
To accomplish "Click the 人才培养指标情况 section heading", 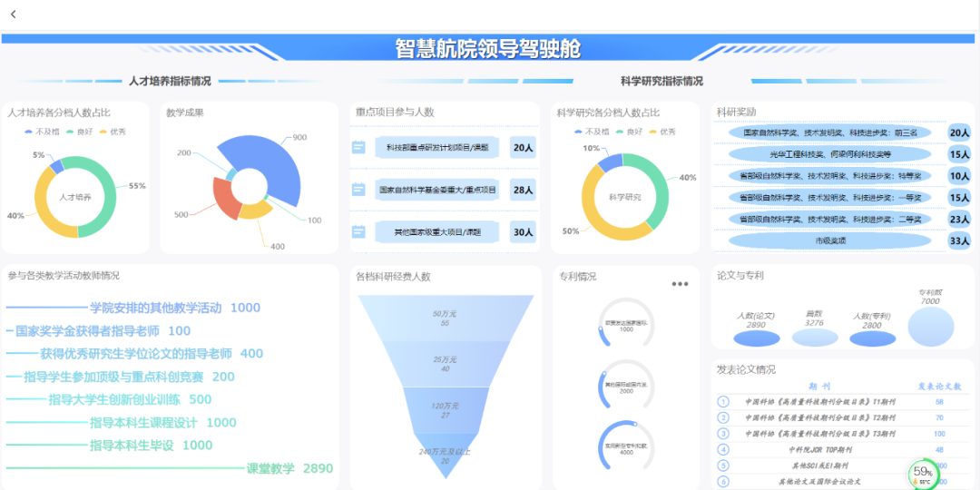I will (x=170, y=82).
